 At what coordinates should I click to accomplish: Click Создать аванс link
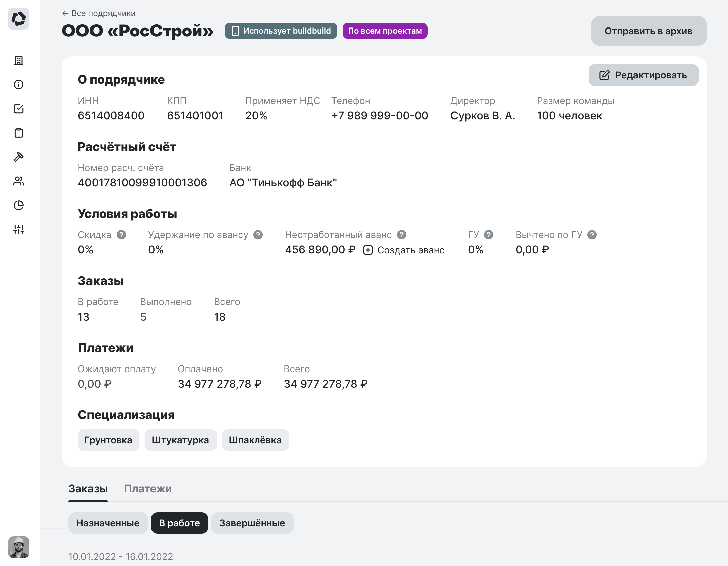411,250
